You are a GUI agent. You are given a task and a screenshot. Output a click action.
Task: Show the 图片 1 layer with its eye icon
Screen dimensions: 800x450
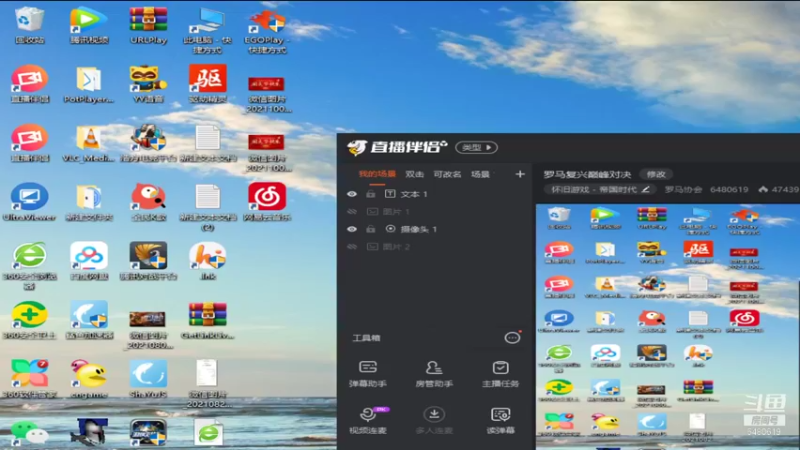coord(352,212)
